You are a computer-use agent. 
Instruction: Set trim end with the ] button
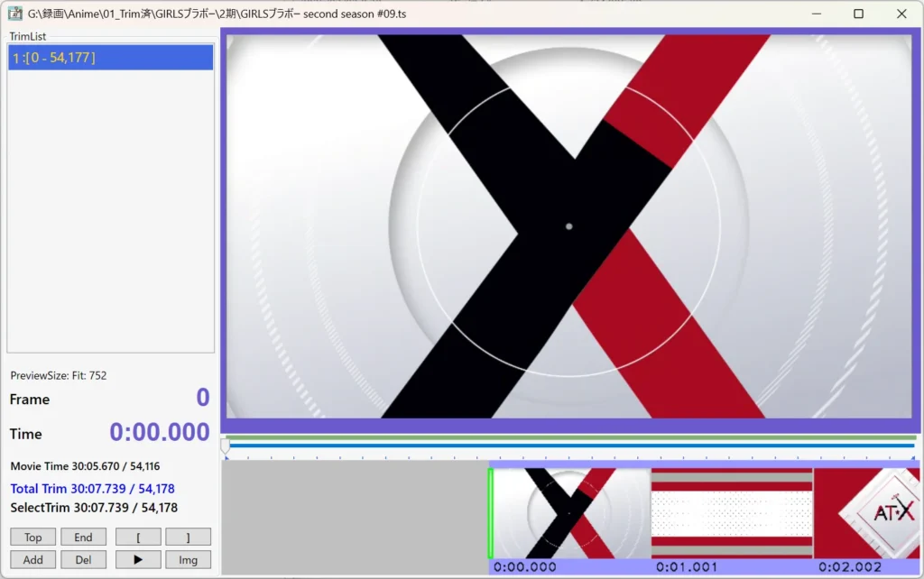point(188,538)
